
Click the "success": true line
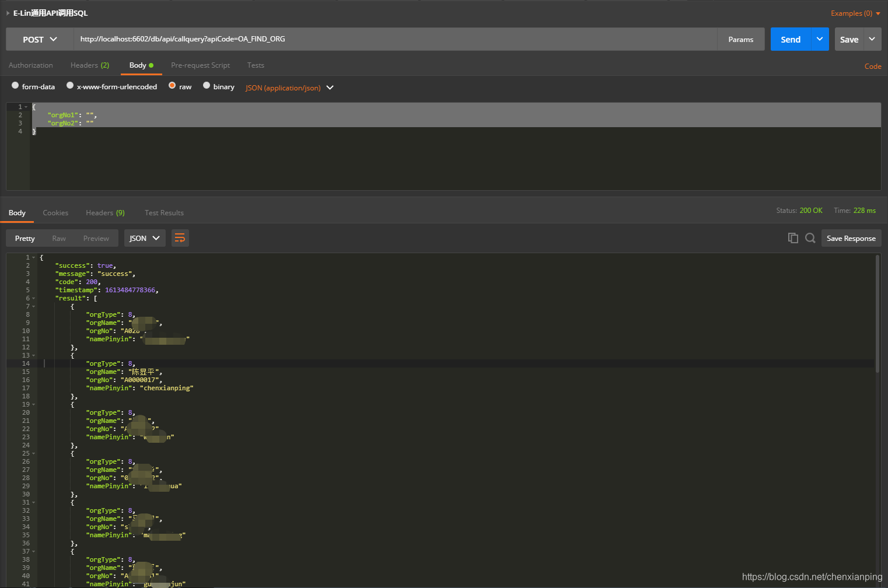coord(86,265)
